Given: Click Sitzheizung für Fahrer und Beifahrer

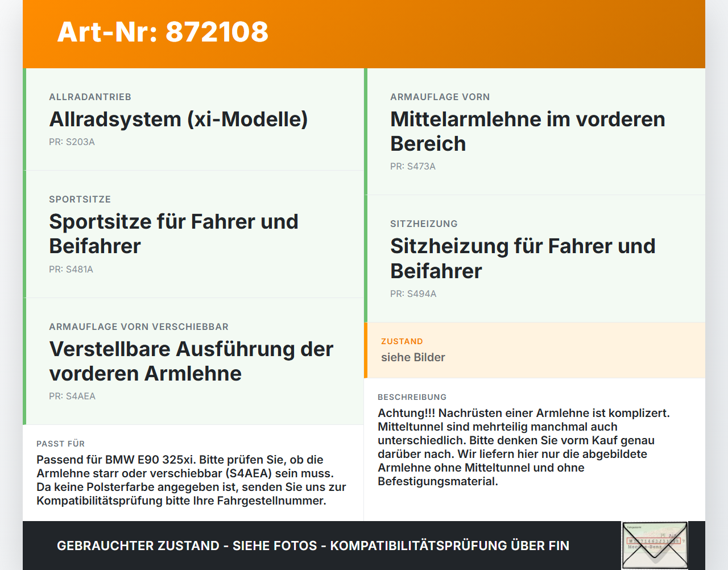Looking at the screenshot, I should coord(523,258).
